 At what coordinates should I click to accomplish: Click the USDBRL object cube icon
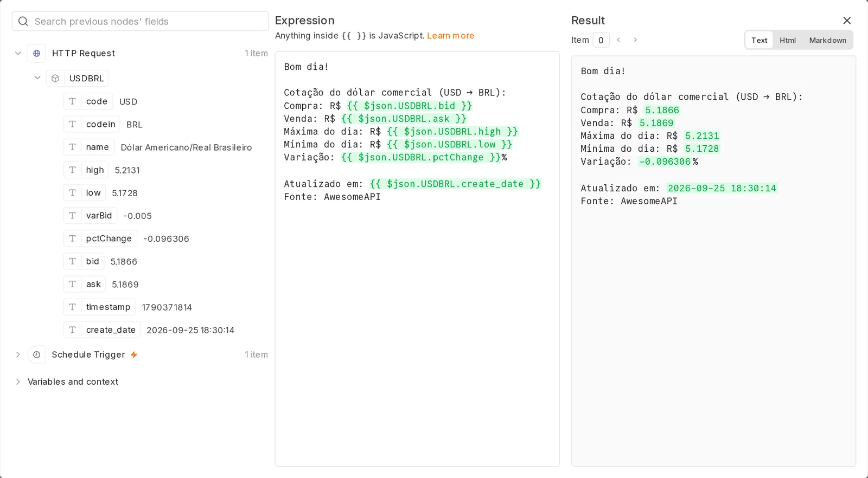[x=55, y=79]
